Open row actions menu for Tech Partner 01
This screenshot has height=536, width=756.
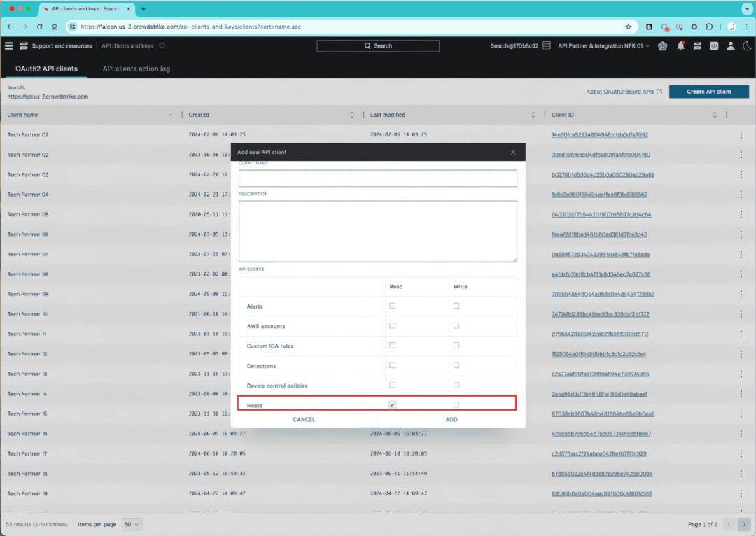coord(741,135)
